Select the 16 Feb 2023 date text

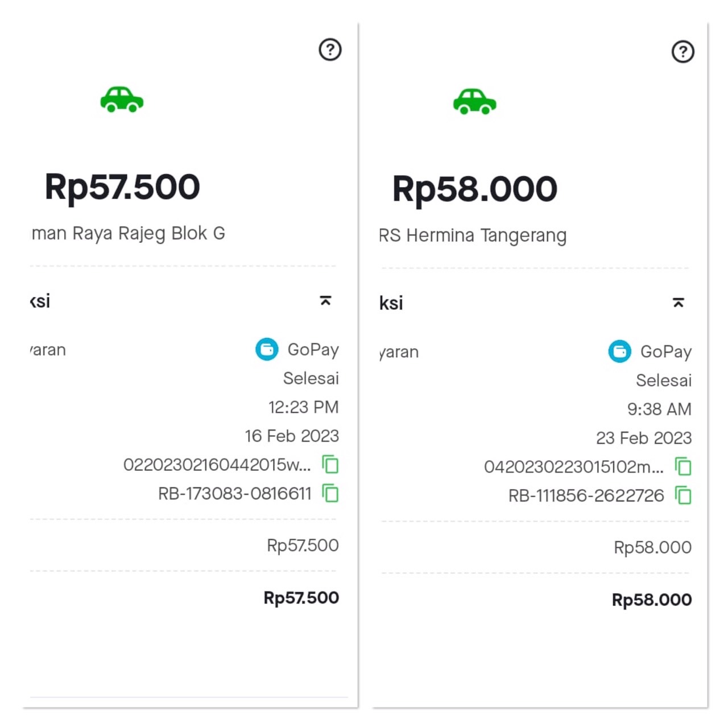click(x=292, y=436)
